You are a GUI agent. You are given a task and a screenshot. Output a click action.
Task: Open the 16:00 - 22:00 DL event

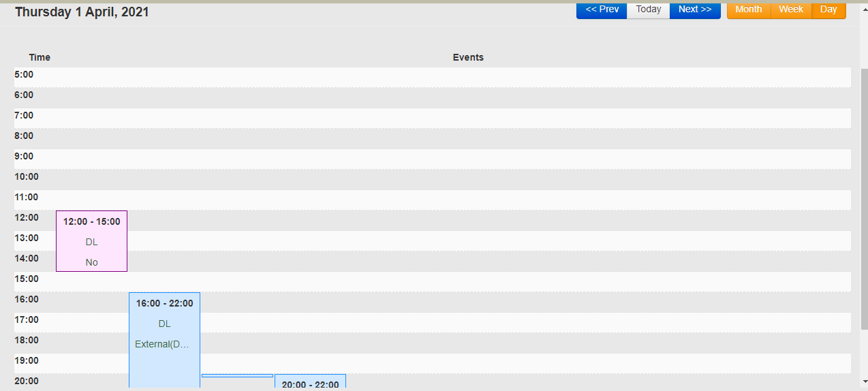pyautogui.click(x=164, y=341)
